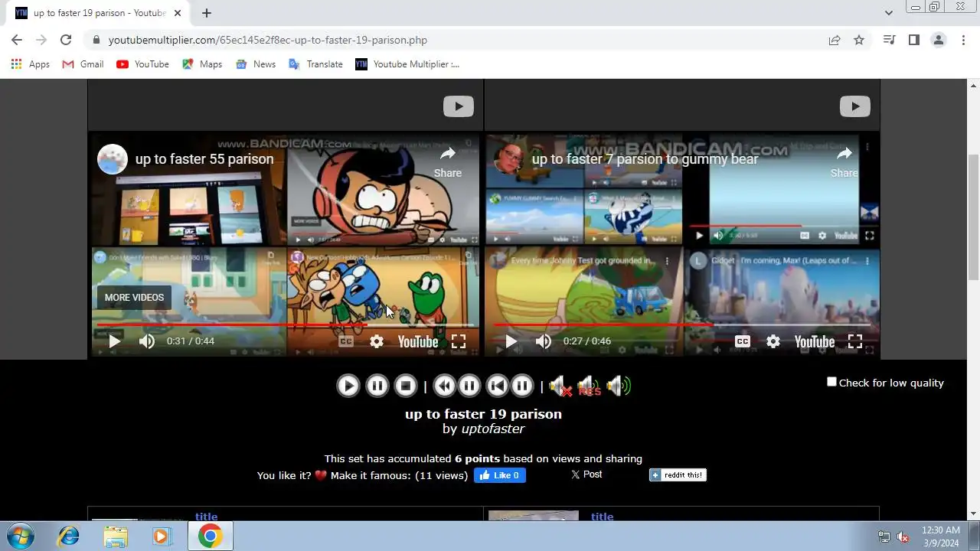Click the rewind double-arrow button
The image size is (980, 551).
coord(445,386)
